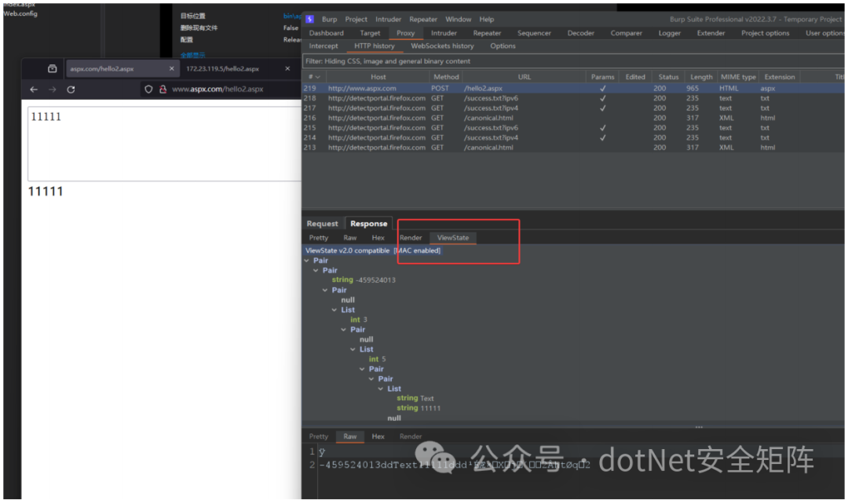Image resolution: width=848 pixels, height=504 pixels.
Task: Collapse the List node containing int 3
Action: (334, 310)
